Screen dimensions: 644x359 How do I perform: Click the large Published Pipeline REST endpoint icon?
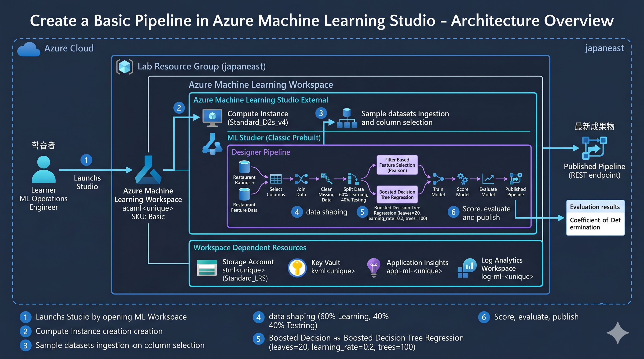[594, 148]
